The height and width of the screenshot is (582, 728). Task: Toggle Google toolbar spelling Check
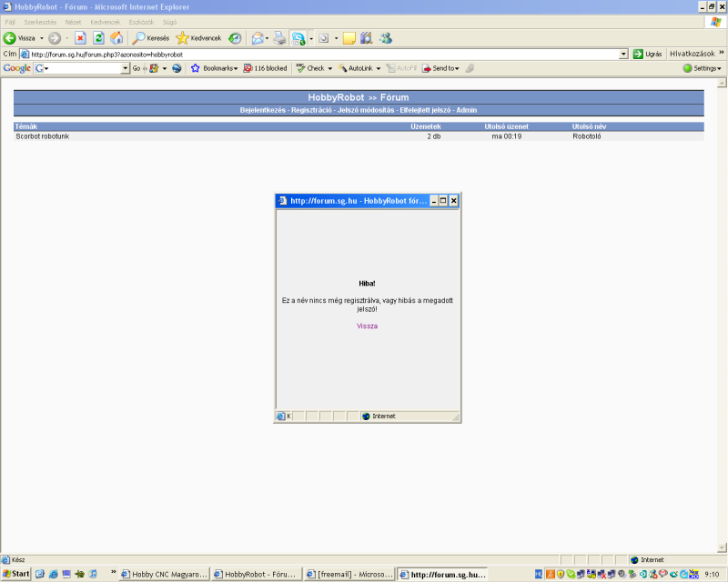click(314, 68)
